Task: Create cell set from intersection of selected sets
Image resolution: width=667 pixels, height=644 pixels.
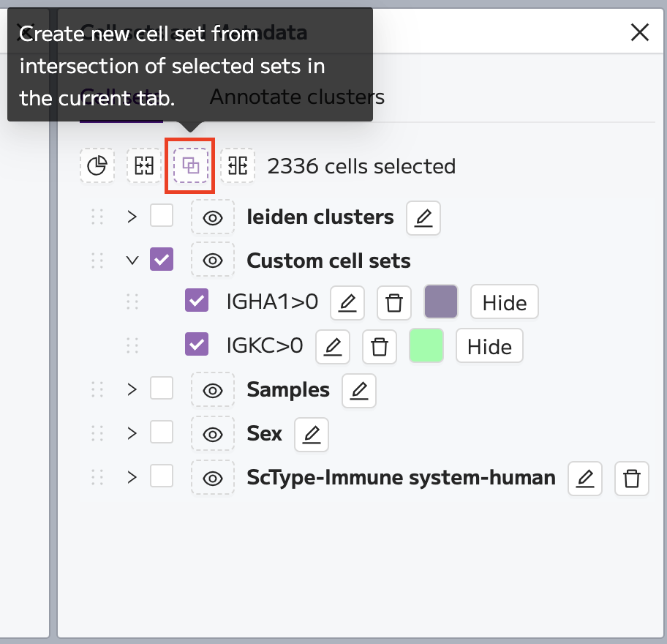Action: (x=191, y=165)
